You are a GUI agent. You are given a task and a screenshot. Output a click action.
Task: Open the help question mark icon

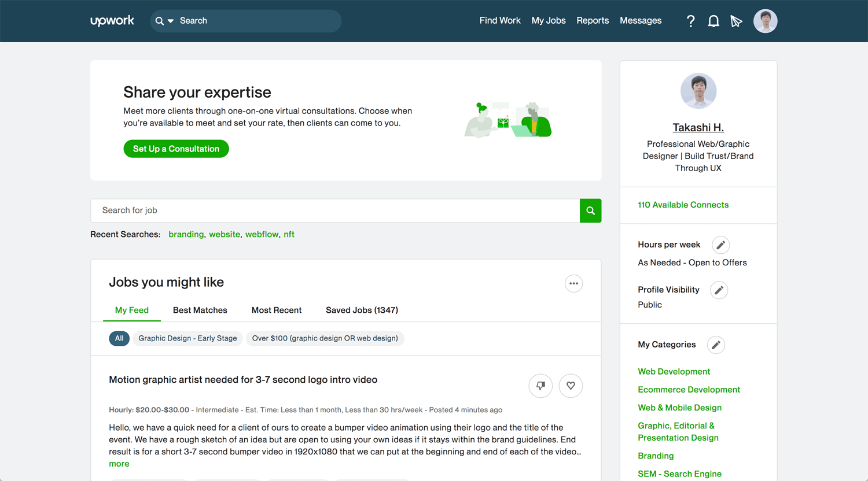click(690, 21)
